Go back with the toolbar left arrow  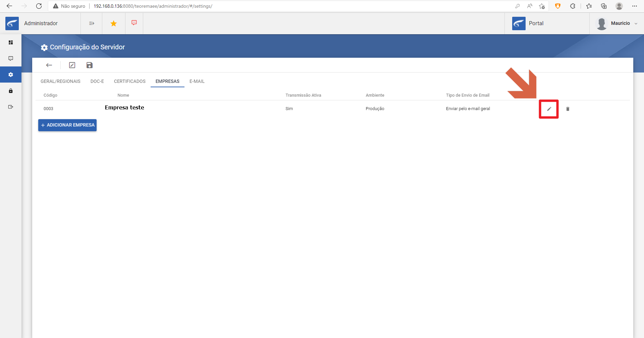pos(49,65)
